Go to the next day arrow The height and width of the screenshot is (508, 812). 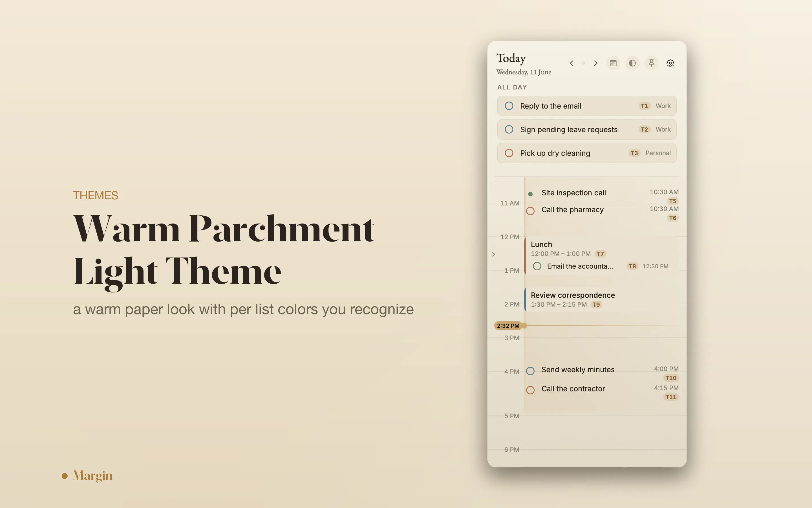pyautogui.click(x=595, y=63)
